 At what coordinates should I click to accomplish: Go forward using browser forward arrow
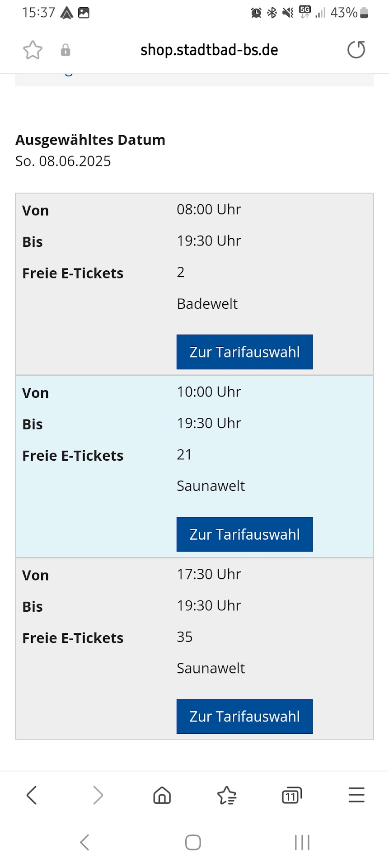pyautogui.click(x=98, y=795)
